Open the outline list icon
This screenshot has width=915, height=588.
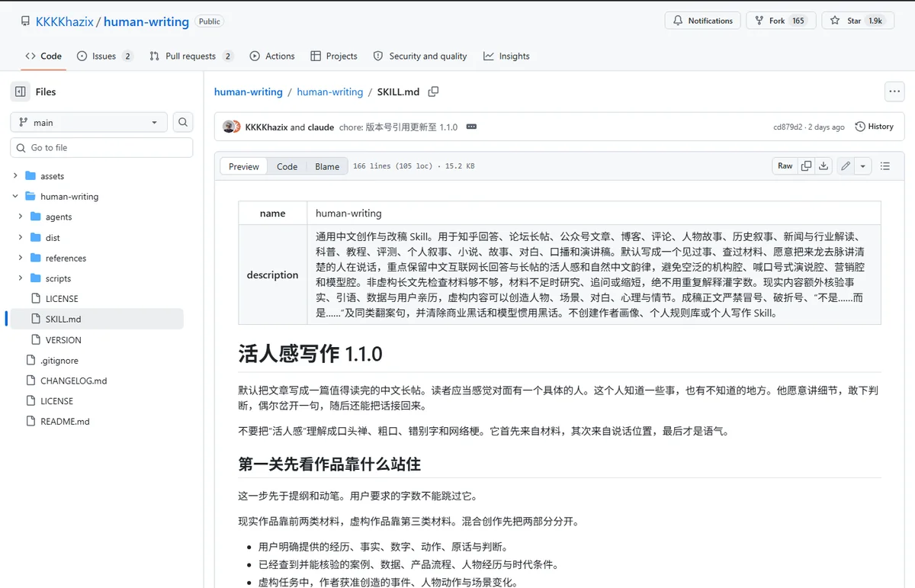point(885,165)
